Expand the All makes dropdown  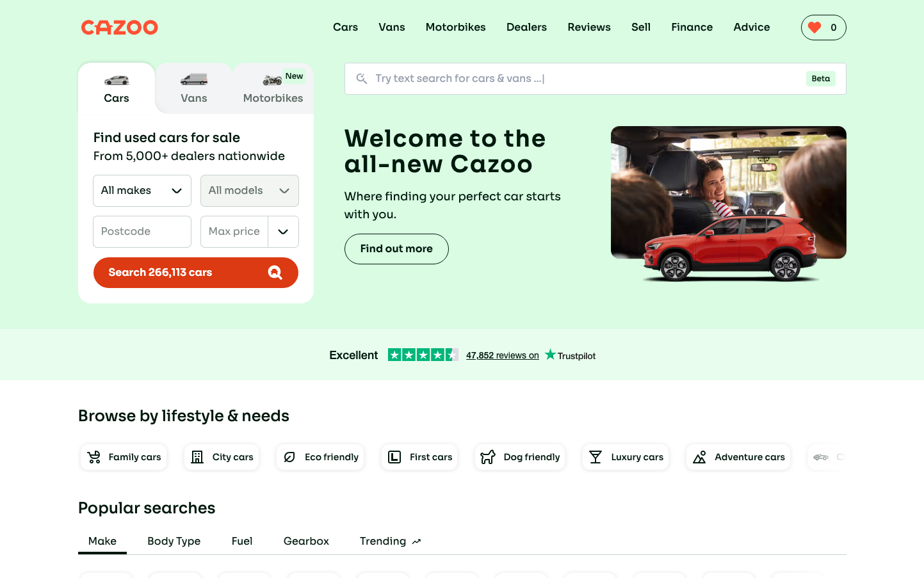click(x=142, y=191)
